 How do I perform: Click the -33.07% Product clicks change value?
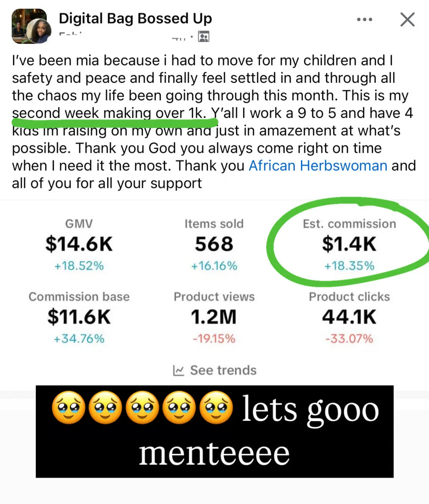point(349,339)
